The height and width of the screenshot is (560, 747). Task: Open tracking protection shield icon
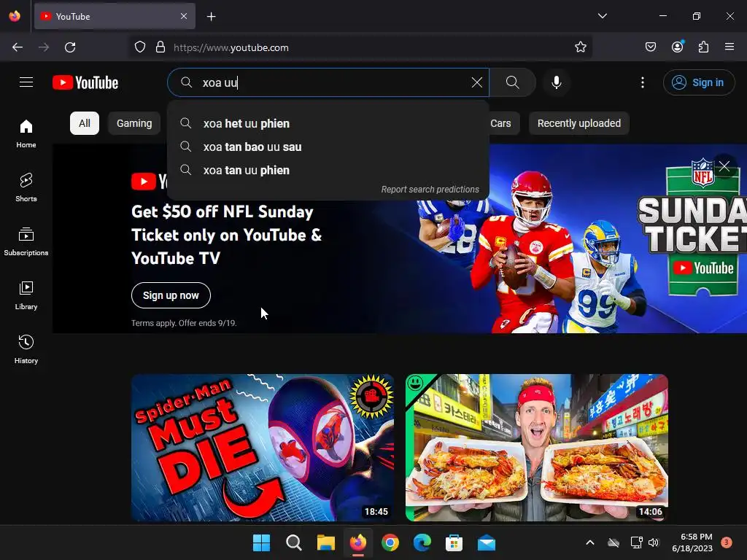pos(139,47)
